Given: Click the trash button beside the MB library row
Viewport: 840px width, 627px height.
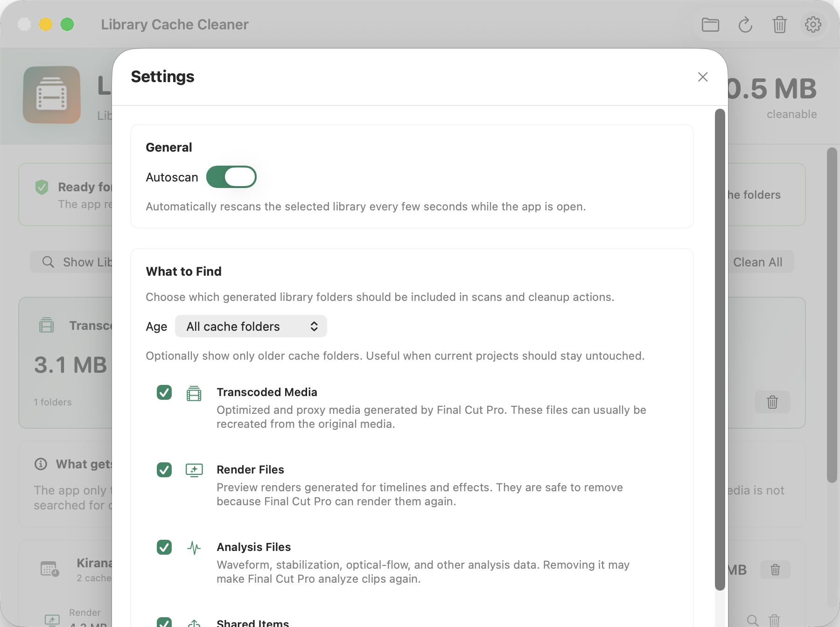Looking at the screenshot, I should tap(775, 570).
